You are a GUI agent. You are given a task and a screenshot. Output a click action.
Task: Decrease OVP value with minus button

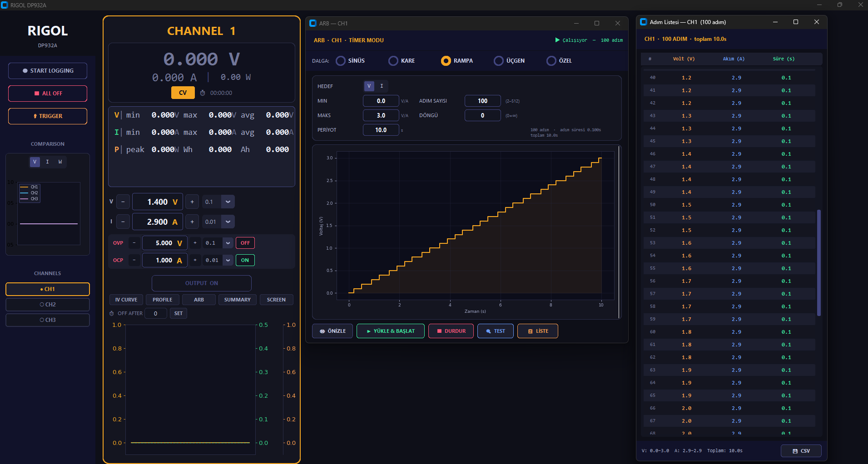[134, 243]
